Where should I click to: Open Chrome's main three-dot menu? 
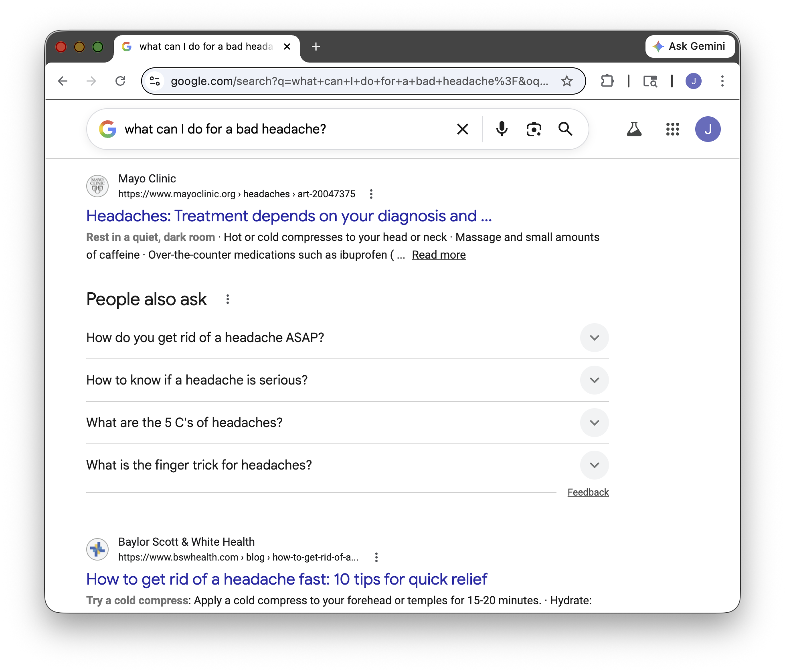click(x=722, y=81)
